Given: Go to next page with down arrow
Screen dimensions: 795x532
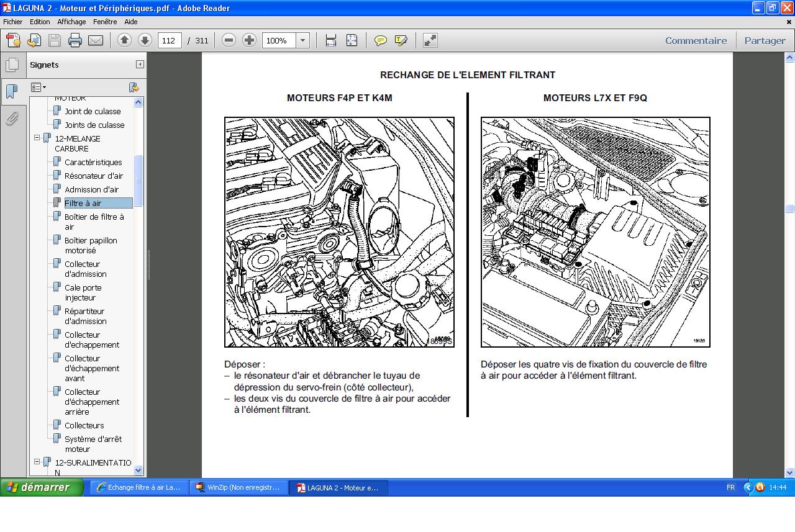Looking at the screenshot, I should click(x=145, y=40).
